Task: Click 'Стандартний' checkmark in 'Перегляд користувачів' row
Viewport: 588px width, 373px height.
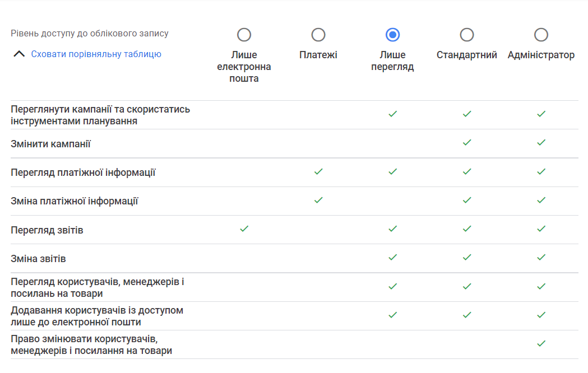Action: pos(467,287)
